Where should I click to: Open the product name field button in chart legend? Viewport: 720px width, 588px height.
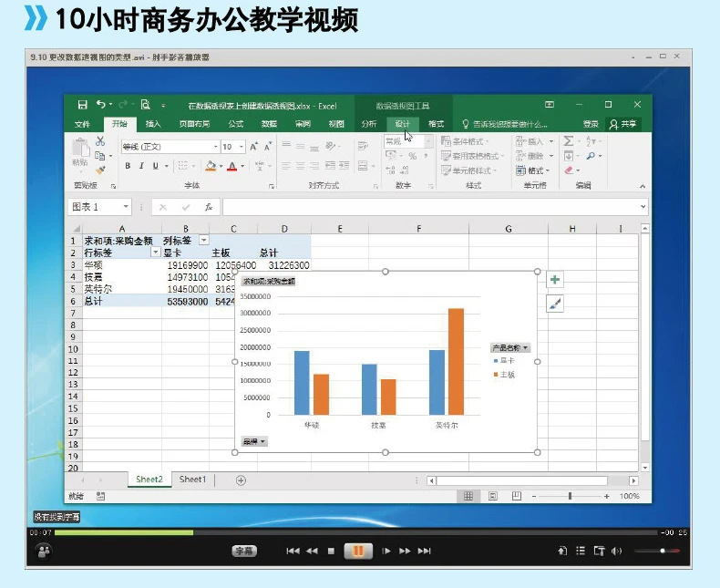click(510, 347)
